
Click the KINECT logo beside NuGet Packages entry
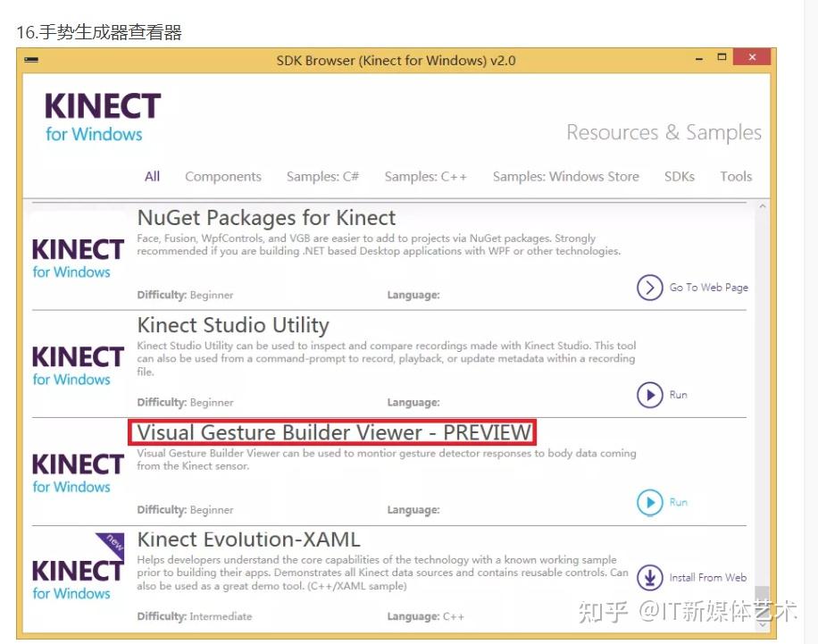click(x=77, y=258)
